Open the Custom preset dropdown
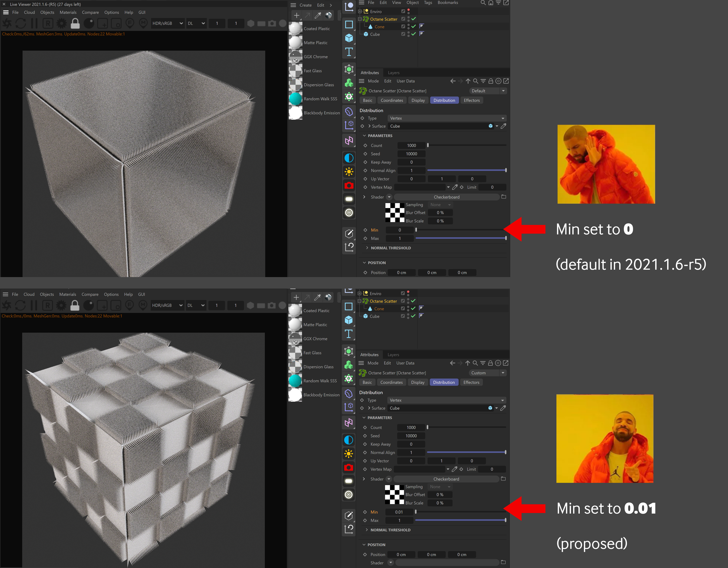The height and width of the screenshot is (568, 728). [487, 373]
